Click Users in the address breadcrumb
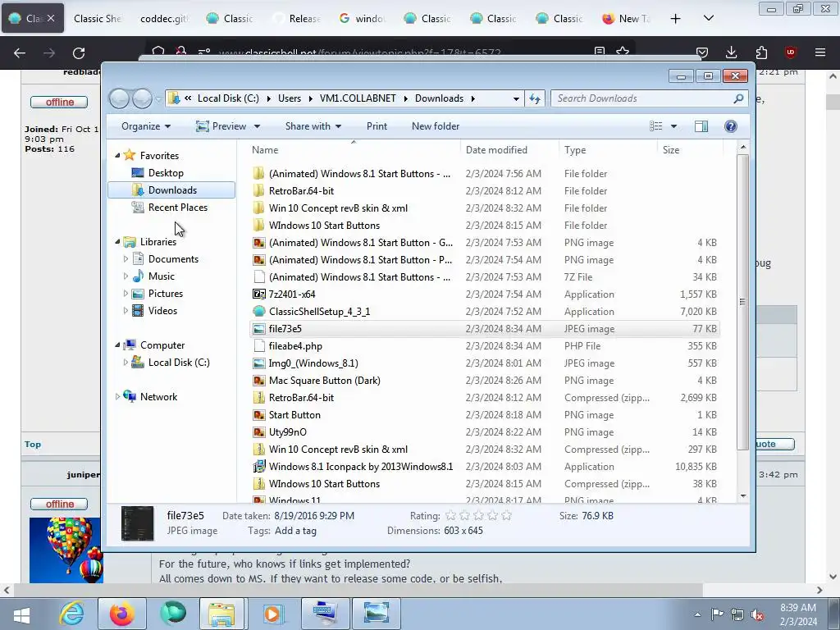840x630 pixels. click(x=290, y=98)
